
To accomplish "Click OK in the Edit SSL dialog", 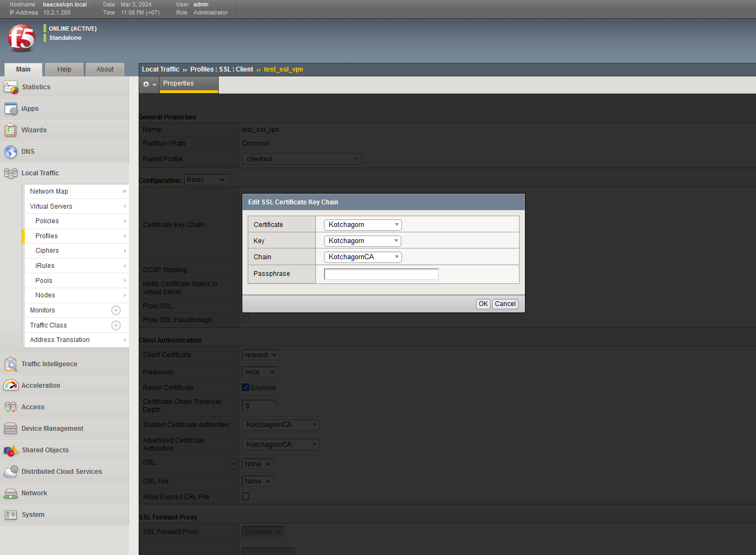I will click(483, 304).
